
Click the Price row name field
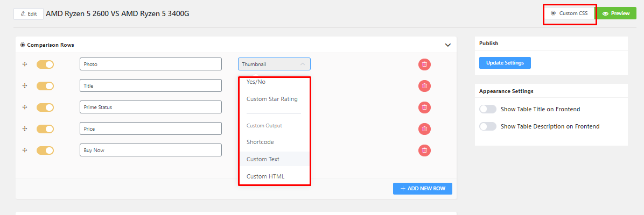click(151, 128)
